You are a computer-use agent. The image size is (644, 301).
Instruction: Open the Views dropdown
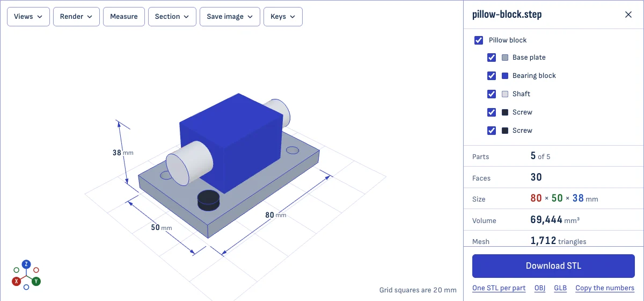click(28, 17)
